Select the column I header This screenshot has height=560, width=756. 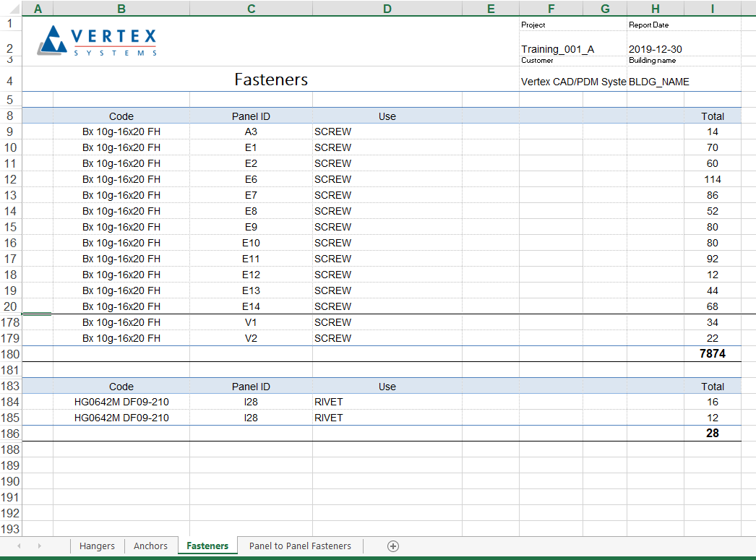coord(712,9)
